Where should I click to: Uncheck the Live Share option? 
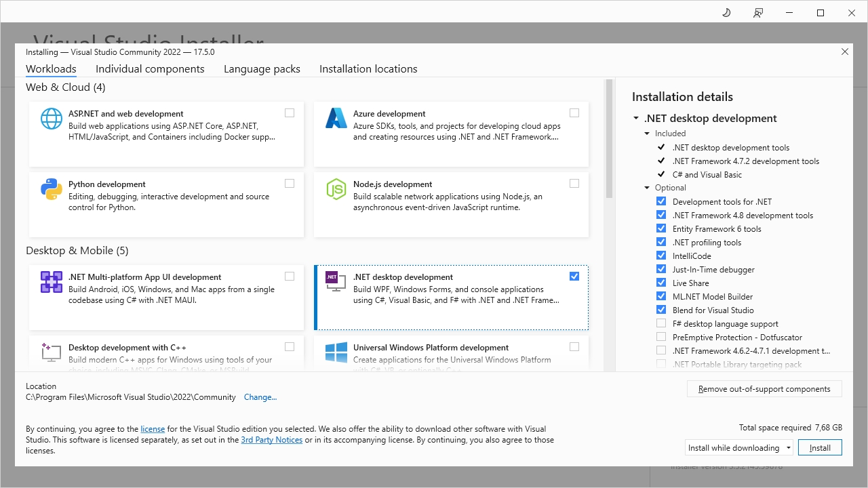(661, 283)
